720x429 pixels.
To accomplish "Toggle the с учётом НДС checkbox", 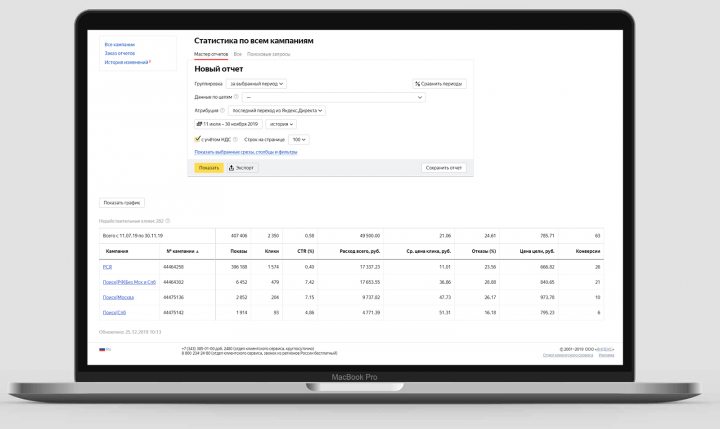I will tap(197, 139).
